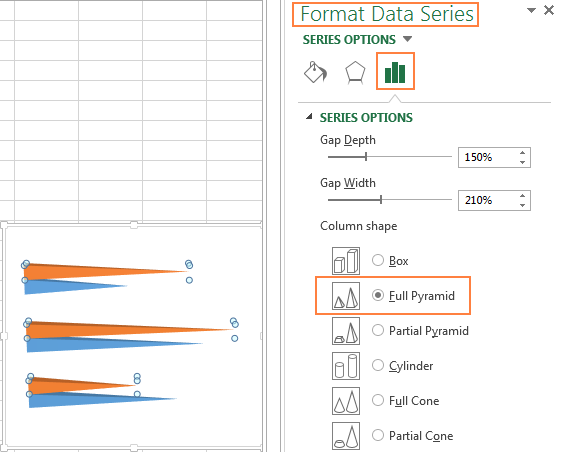The image size is (565, 452).
Task: Click the Format Data Series title
Action: [x=387, y=14]
